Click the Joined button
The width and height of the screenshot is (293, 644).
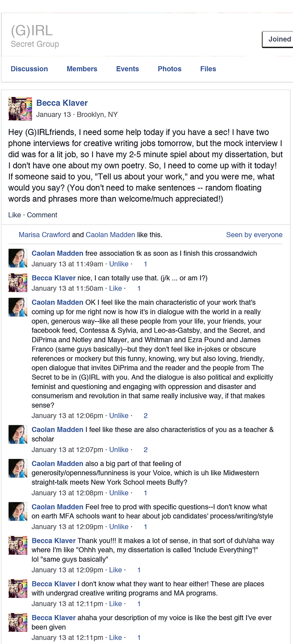point(279,39)
